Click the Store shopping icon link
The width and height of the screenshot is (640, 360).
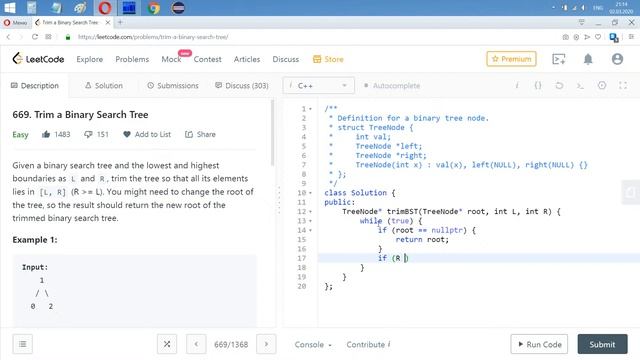(x=328, y=59)
